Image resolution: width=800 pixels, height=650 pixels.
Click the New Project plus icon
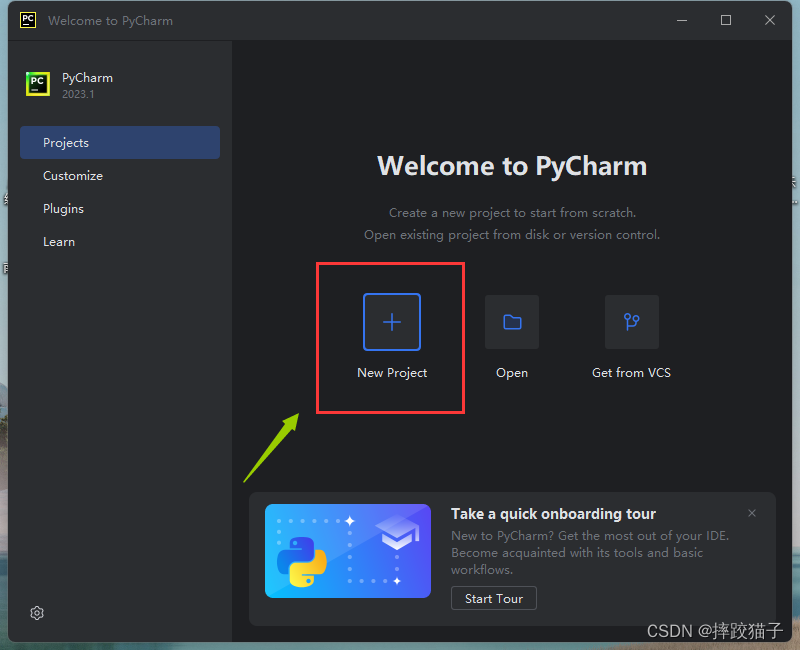pyautogui.click(x=392, y=322)
